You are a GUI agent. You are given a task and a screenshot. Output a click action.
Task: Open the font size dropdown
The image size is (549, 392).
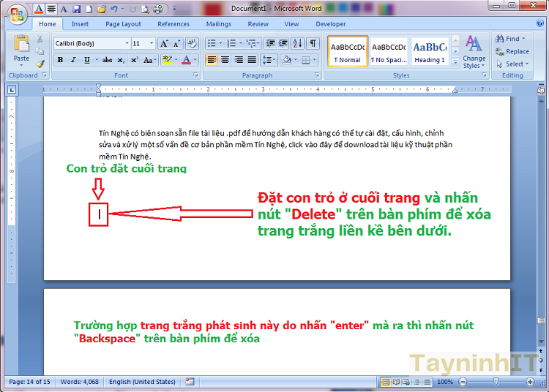tap(152, 44)
